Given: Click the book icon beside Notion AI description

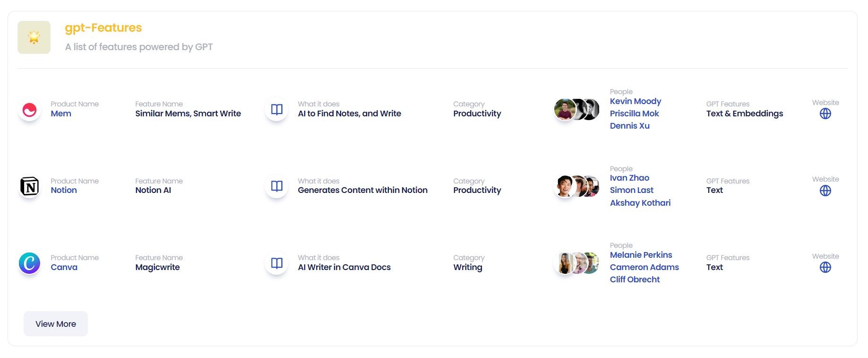Looking at the screenshot, I should (x=277, y=186).
